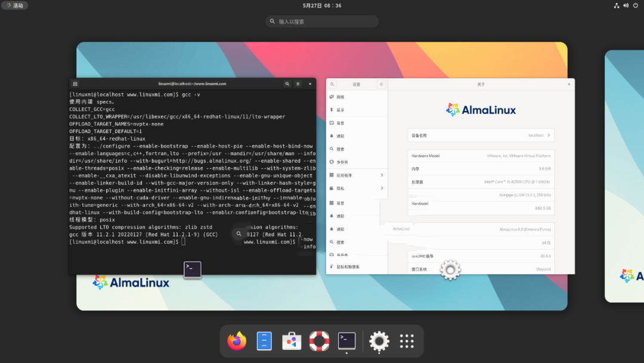The image size is (644, 363).
Task: Open 设备名称 row chevron next to localhost
Action: (549, 136)
